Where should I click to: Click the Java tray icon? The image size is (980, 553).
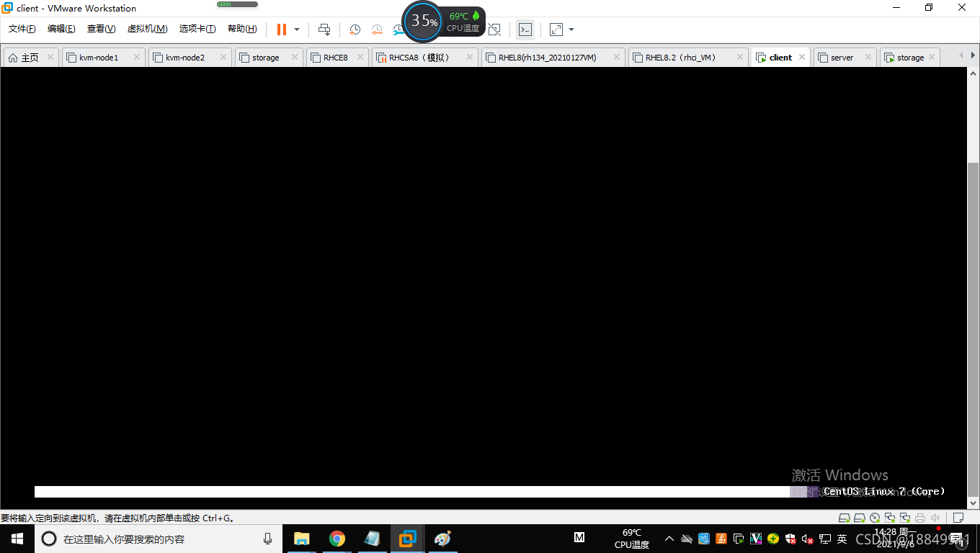(x=721, y=539)
